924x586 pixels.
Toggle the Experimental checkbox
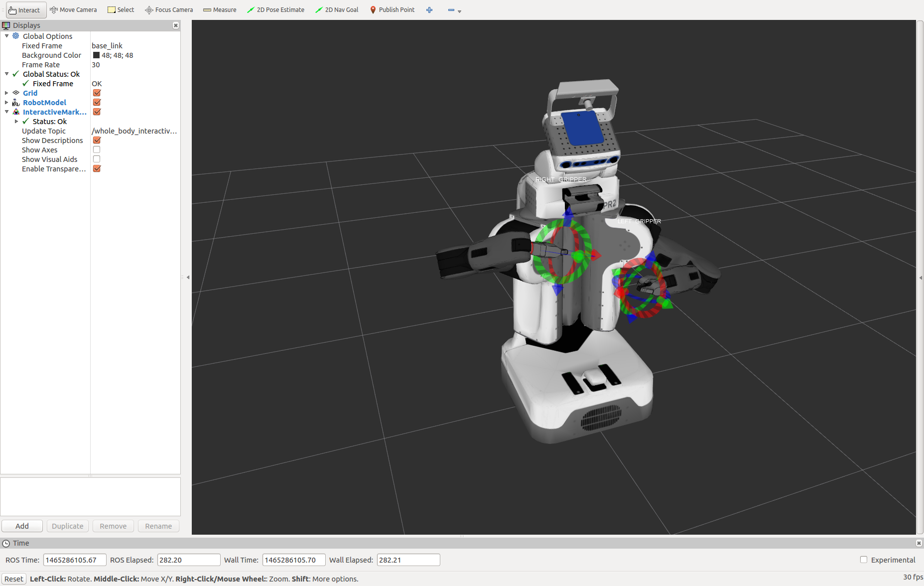pyautogui.click(x=864, y=560)
